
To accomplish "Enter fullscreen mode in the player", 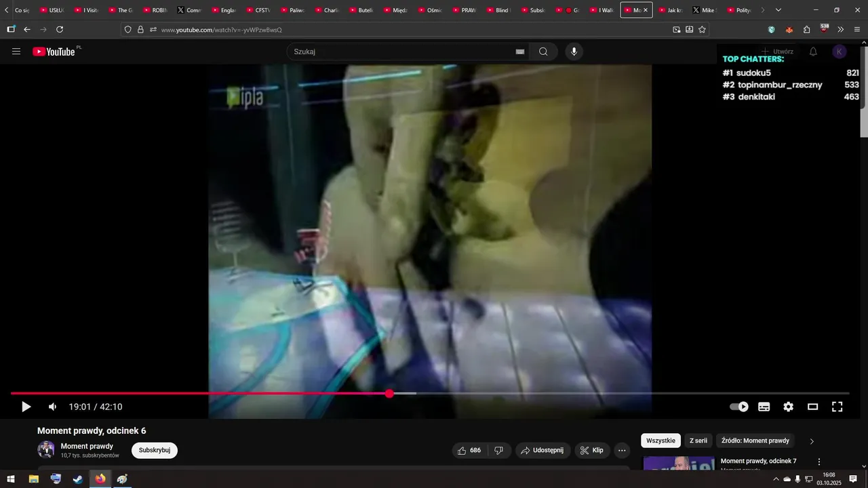I will coord(837,407).
